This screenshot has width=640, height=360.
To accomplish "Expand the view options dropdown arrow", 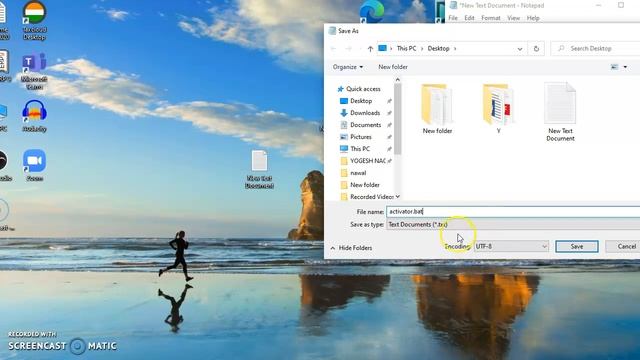I will pos(625,67).
